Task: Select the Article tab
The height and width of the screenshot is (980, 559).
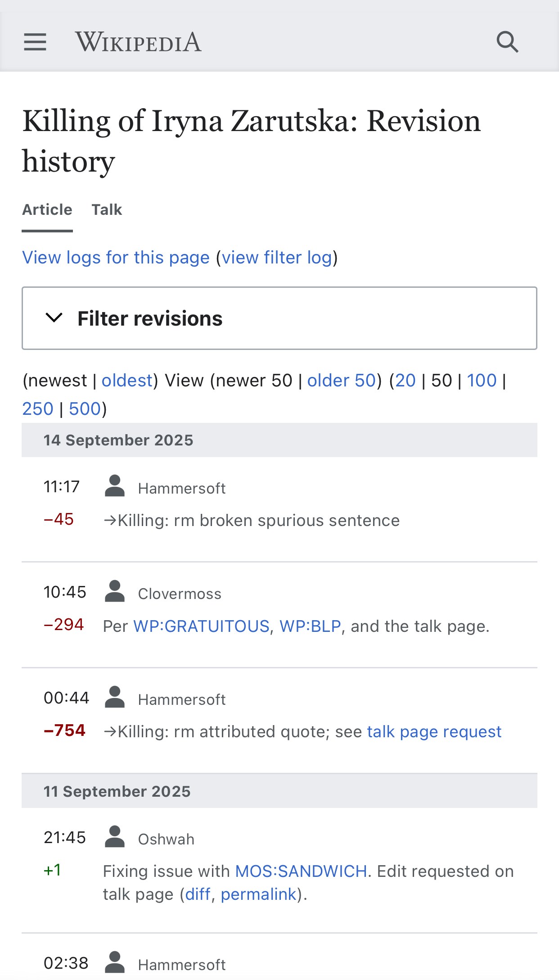Action: pyautogui.click(x=47, y=209)
